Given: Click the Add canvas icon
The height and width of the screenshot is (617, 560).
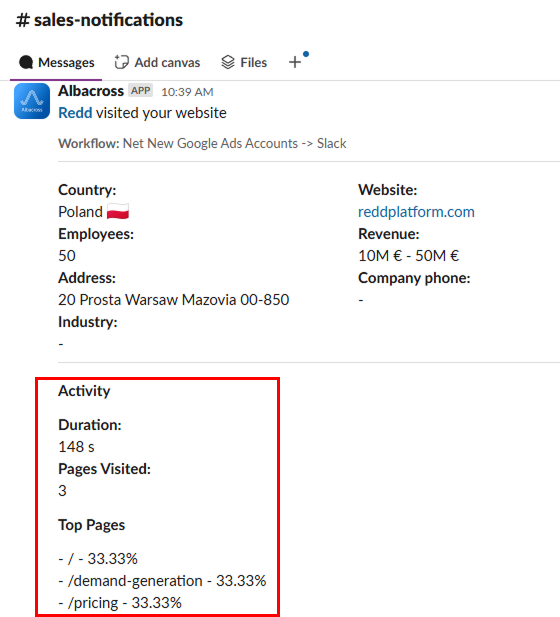Looking at the screenshot, I should [122, 62].
